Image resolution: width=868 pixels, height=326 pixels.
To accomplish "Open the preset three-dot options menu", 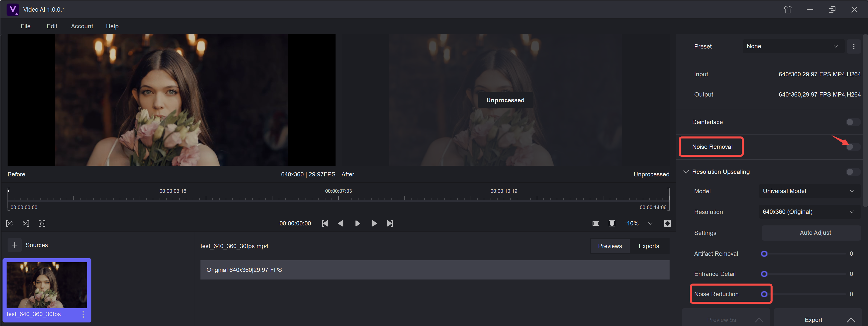I will (854, 46).
